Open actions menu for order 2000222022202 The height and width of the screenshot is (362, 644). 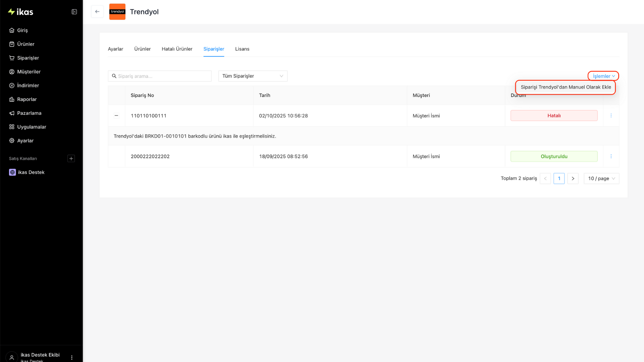point(611,156)
